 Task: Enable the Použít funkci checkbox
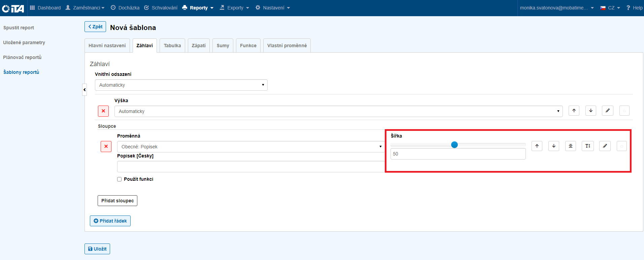pos(119,179)
